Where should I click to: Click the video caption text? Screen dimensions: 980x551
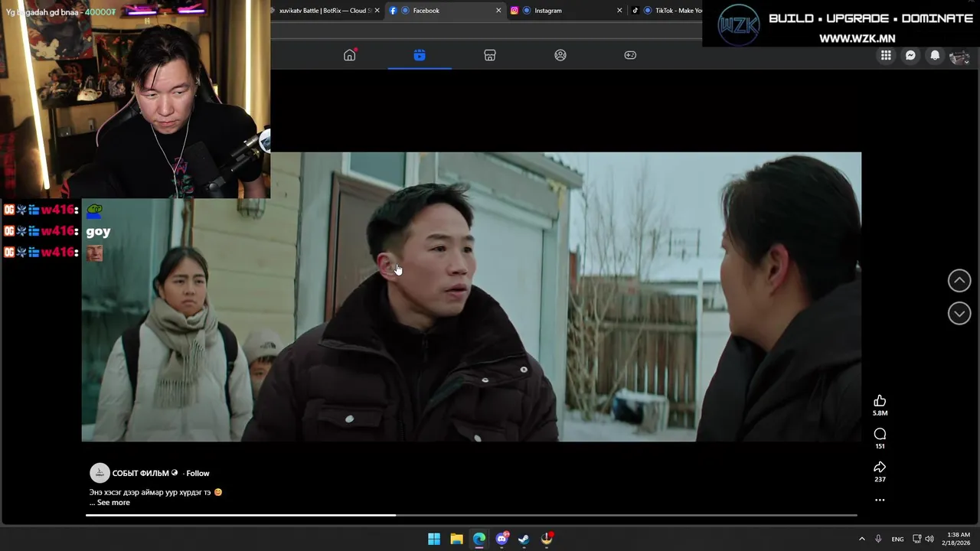[x=155, y=493]
